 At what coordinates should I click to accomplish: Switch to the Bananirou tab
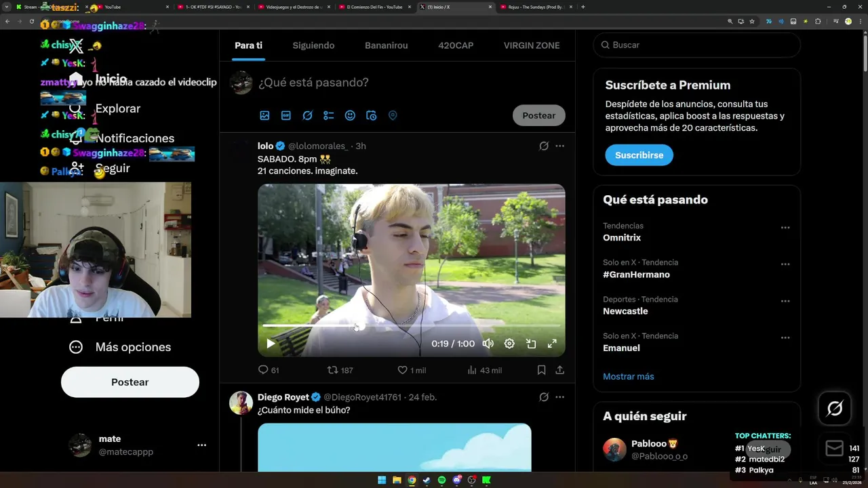[387, 45]
